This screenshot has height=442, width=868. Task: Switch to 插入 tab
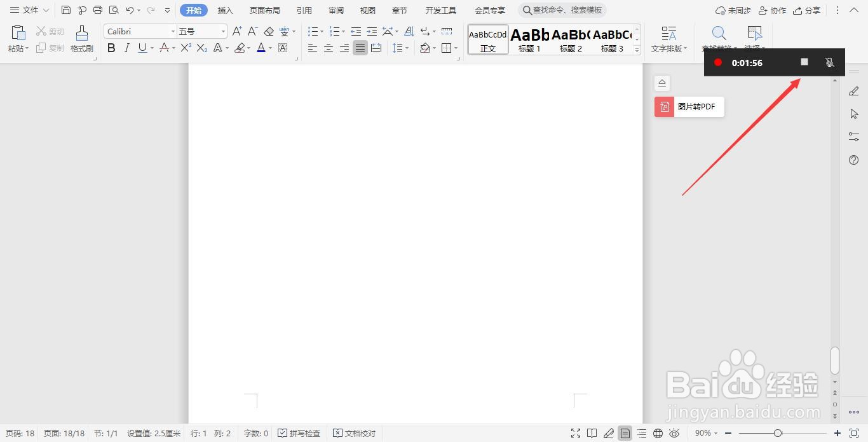(x=226, y=10)
